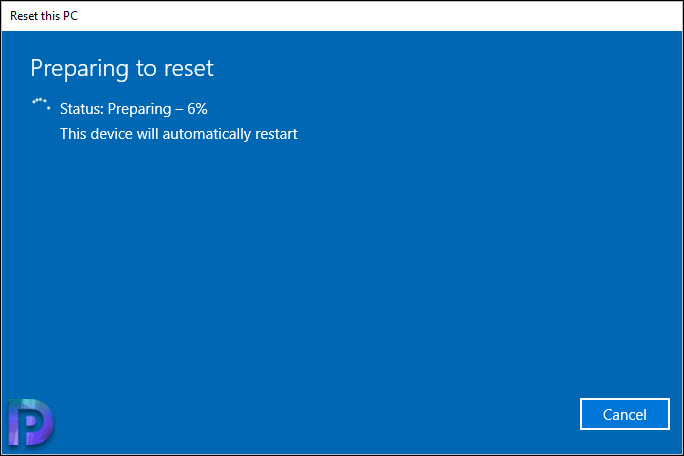The image size is (684, 456).
Task: Click the Cancel button
Action: [624, 414]
